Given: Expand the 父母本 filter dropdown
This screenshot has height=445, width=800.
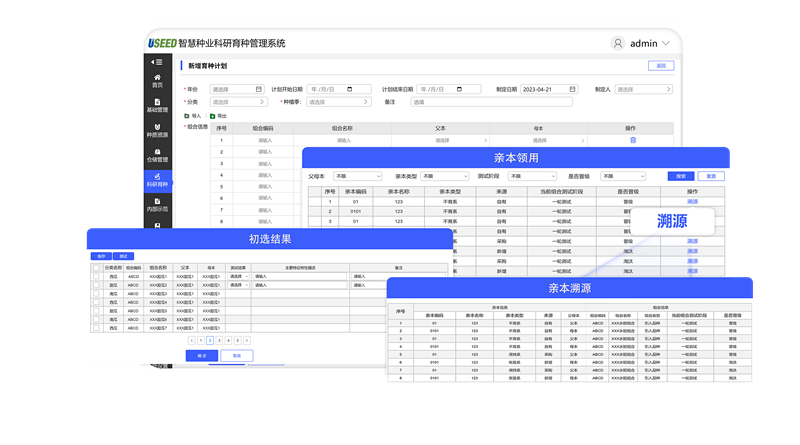Looking at the screenshot, I should (x=357, y=176).
